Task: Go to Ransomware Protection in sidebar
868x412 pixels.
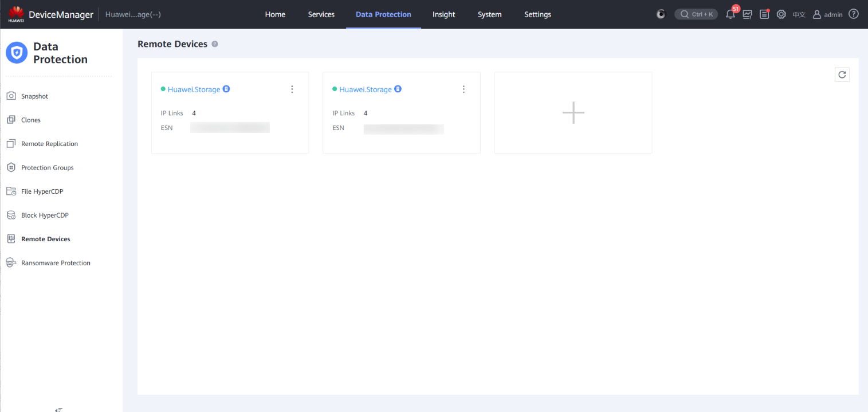Action: coord(56,263)
